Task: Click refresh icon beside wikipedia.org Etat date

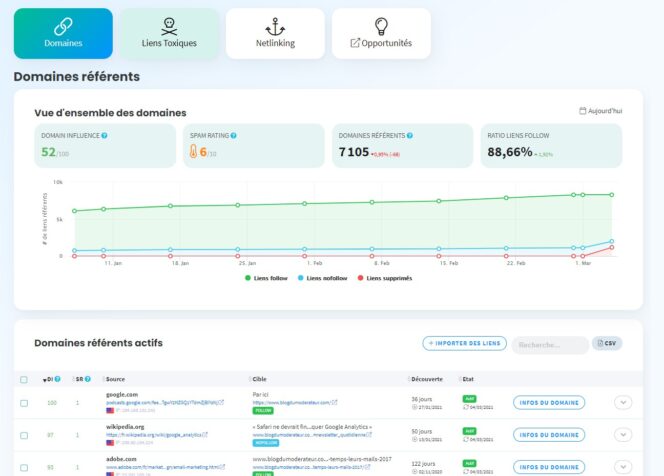Action: click(466, 439)
